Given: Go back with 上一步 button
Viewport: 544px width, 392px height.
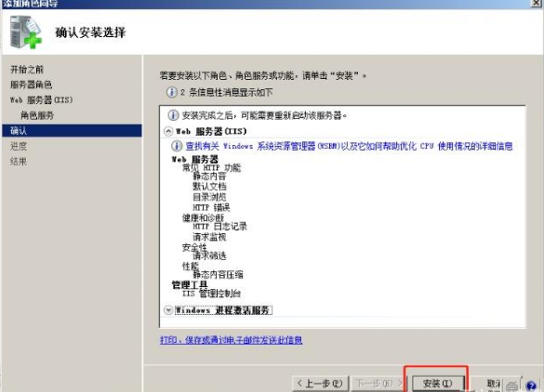Looking at the screenshot, I should pos(320,384).
